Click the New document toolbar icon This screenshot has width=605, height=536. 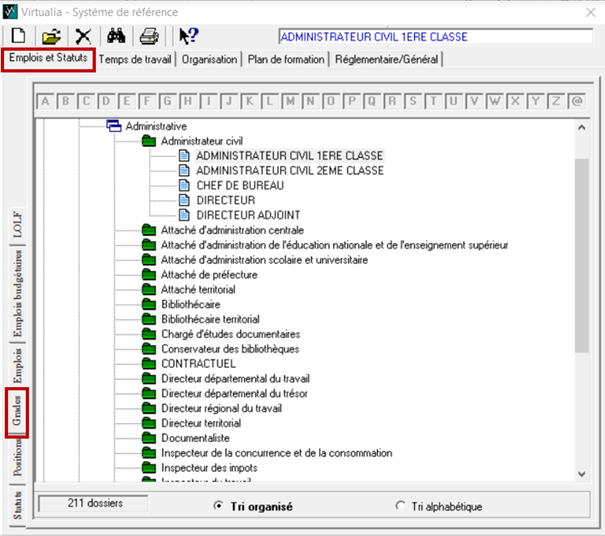point(18,37)
